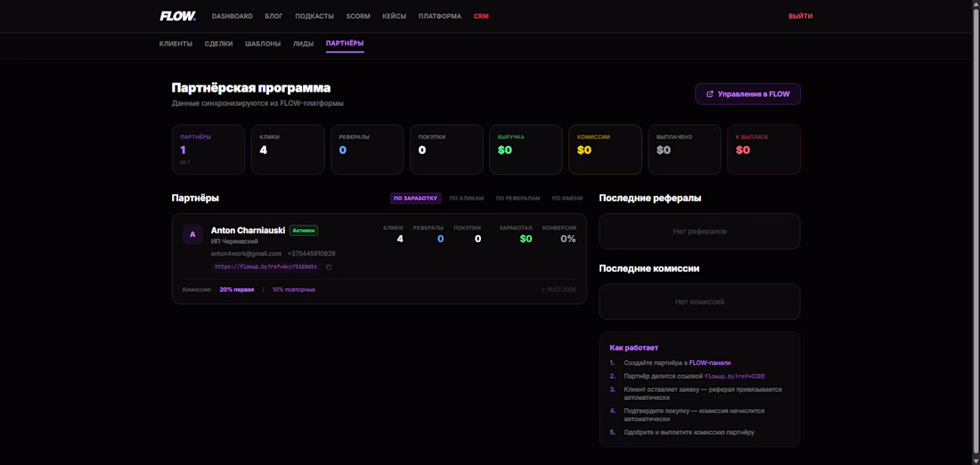Select the Партнёры stat card

[208, 150]
